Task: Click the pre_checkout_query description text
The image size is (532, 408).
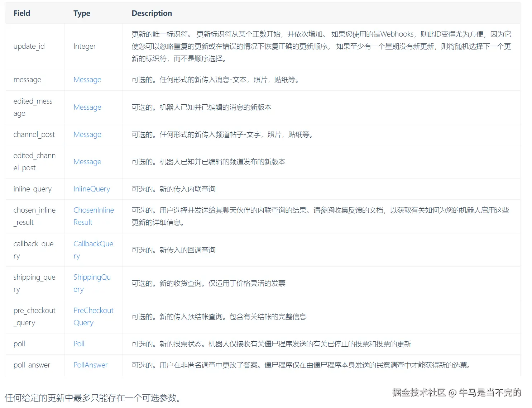Action: point(219,317)
